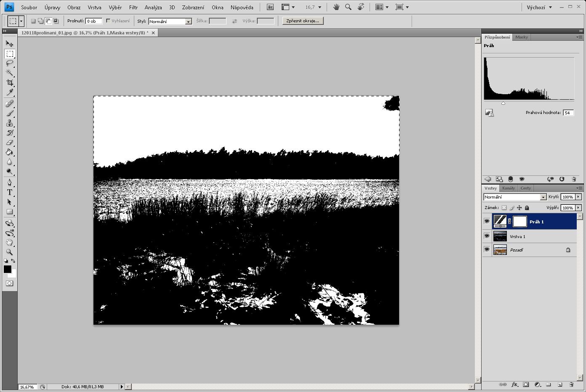586x392 pixels.
Task: Launch Adobe Bridge from top bar
Action: [x=270, y=7]
